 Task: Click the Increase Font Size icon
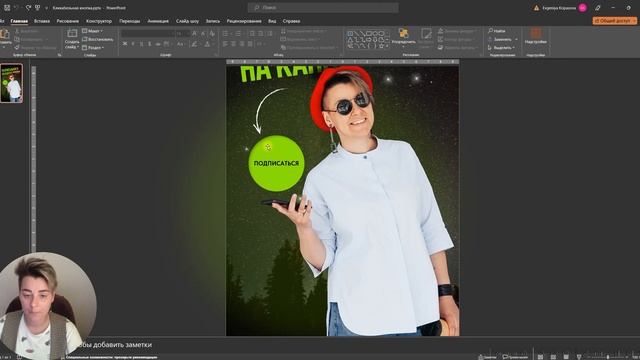coord(194,33)
